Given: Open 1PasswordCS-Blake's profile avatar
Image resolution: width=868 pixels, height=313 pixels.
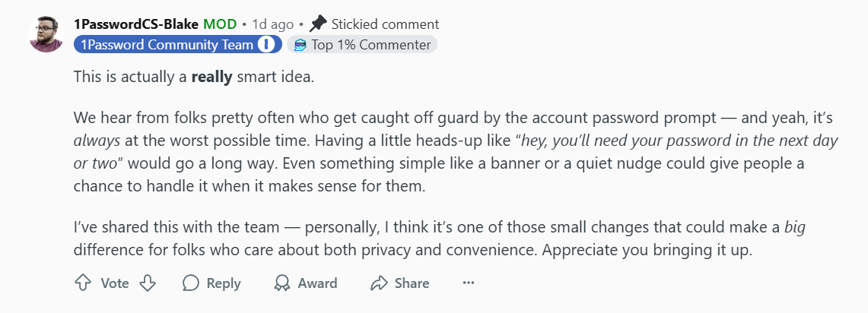Looking at the screenshot, I should click(46, 34).
